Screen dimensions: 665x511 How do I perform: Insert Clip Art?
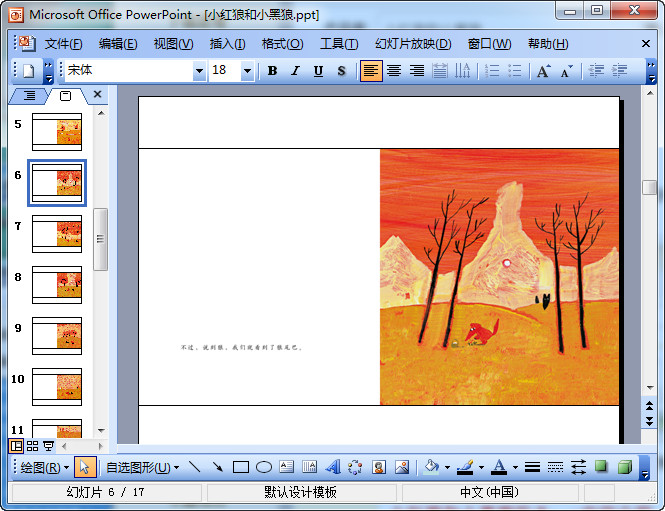click(379, 467)
